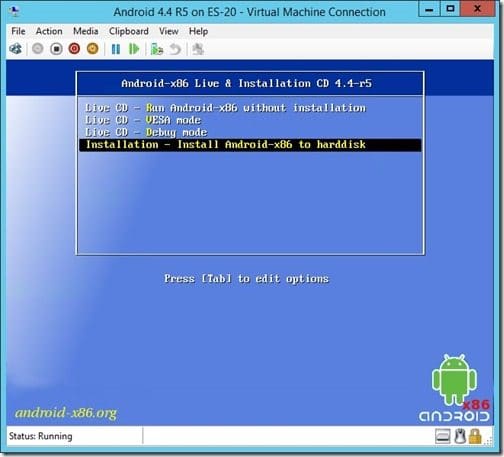Minimize the Virtual Machine Connection window
Screen dimensions: 504x457
[429, 9]
